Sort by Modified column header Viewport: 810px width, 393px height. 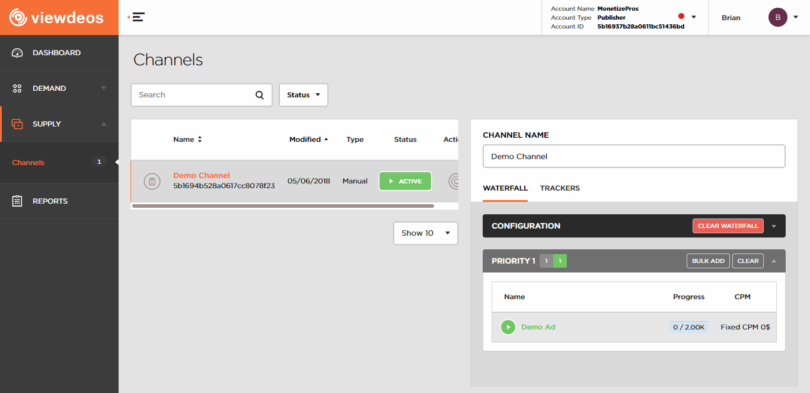(308, 139)
